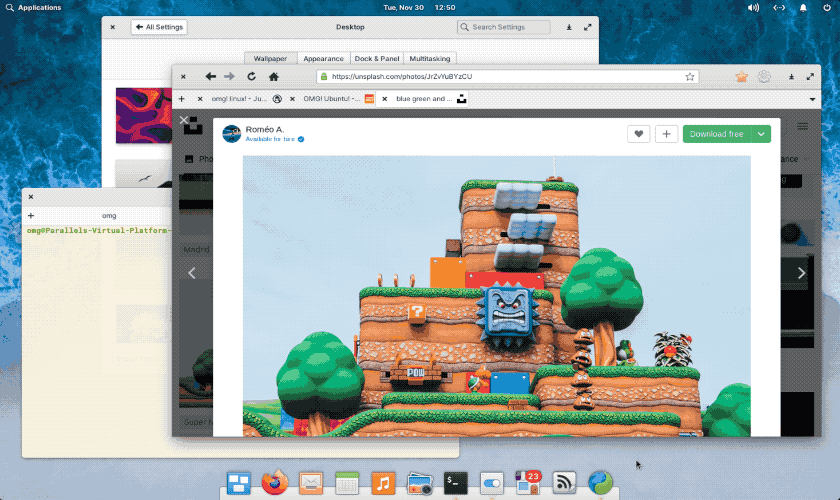840x500 pixels.
Task: Open AppCenter with 23 updates badge
Action: pos(528,482)
